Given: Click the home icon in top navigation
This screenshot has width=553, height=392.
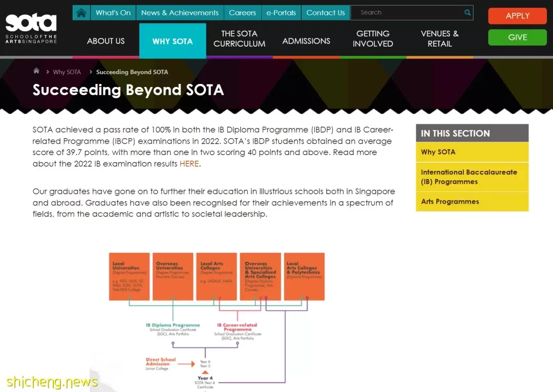Looking at the screenshot, I should click(x=81, y=13).
